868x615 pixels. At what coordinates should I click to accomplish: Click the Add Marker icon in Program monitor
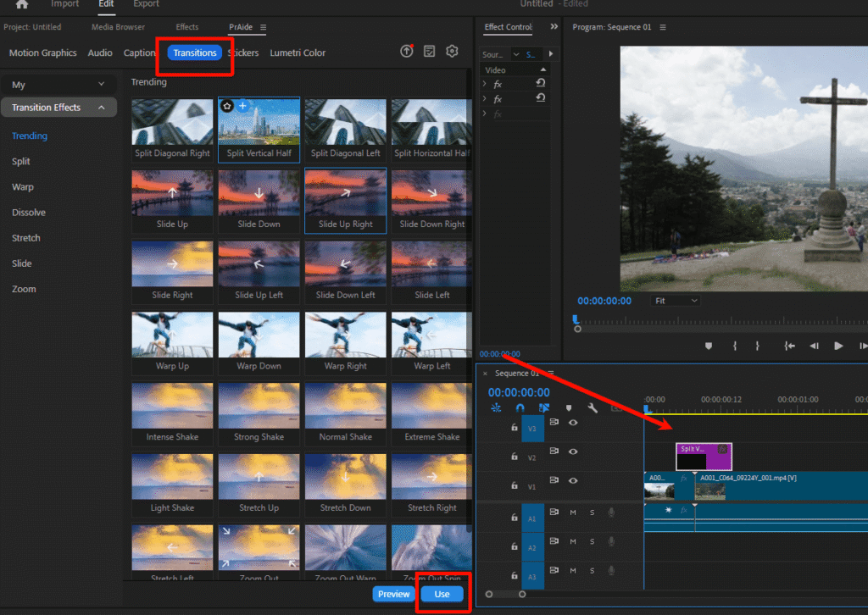(x=709, y=346)
